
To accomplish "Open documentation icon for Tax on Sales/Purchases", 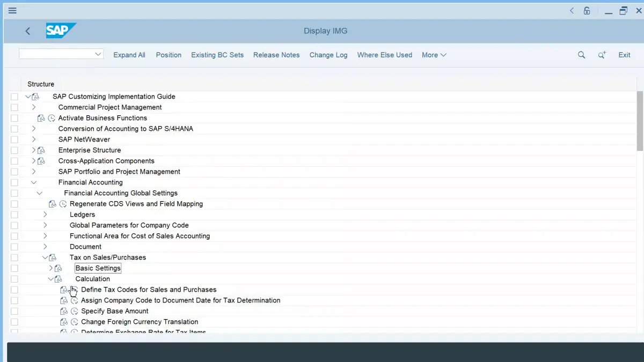I will pos(53,257).
